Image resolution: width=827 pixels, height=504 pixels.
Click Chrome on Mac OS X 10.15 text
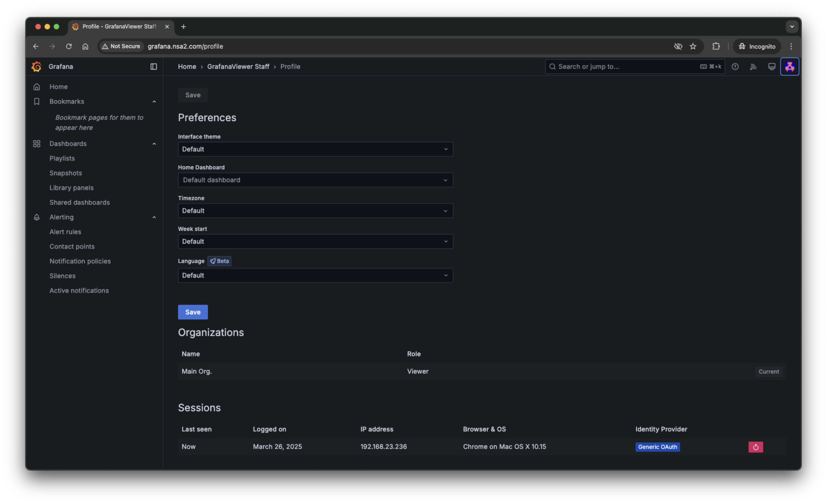click(504, 447)
